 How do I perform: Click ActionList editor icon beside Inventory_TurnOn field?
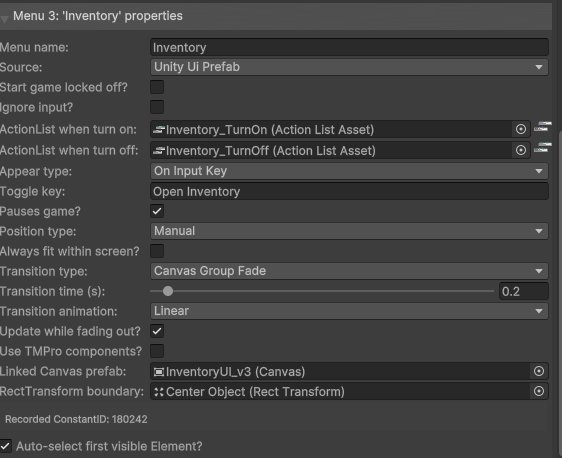tap(543, 127)
